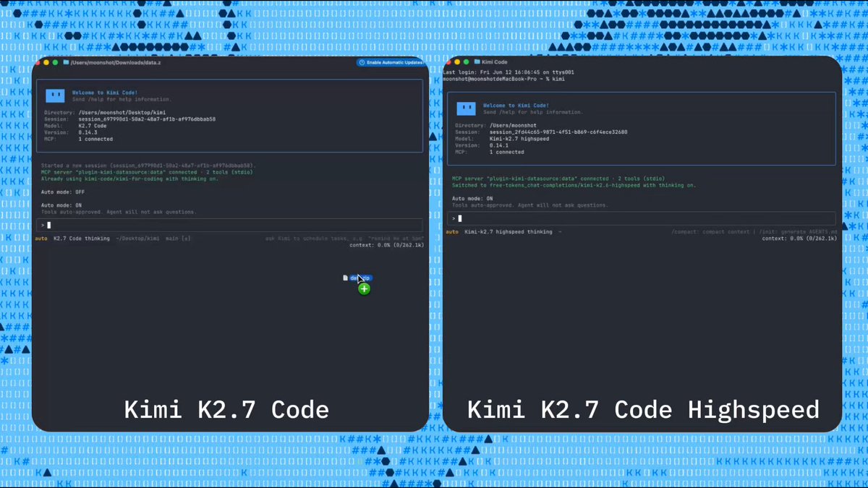Maximize the right Kimi Code window
The image size is (868, 488).
[x=466, y=63]
